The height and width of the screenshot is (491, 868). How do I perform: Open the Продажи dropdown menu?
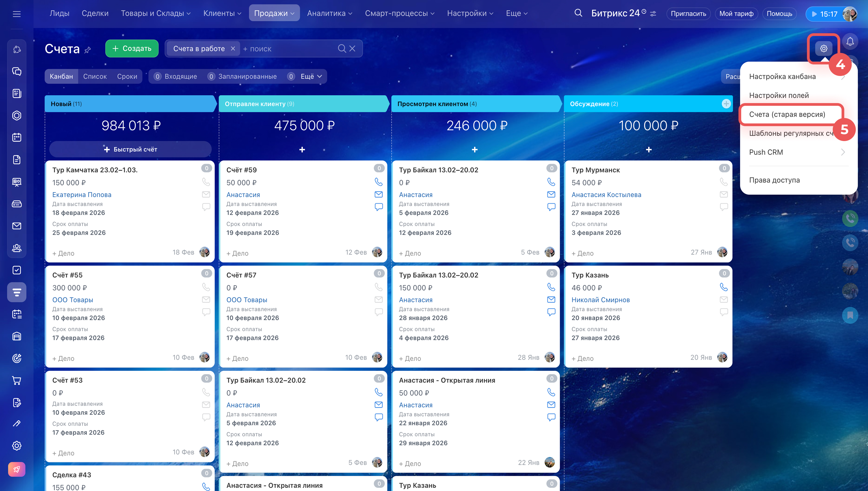(274, 13)
